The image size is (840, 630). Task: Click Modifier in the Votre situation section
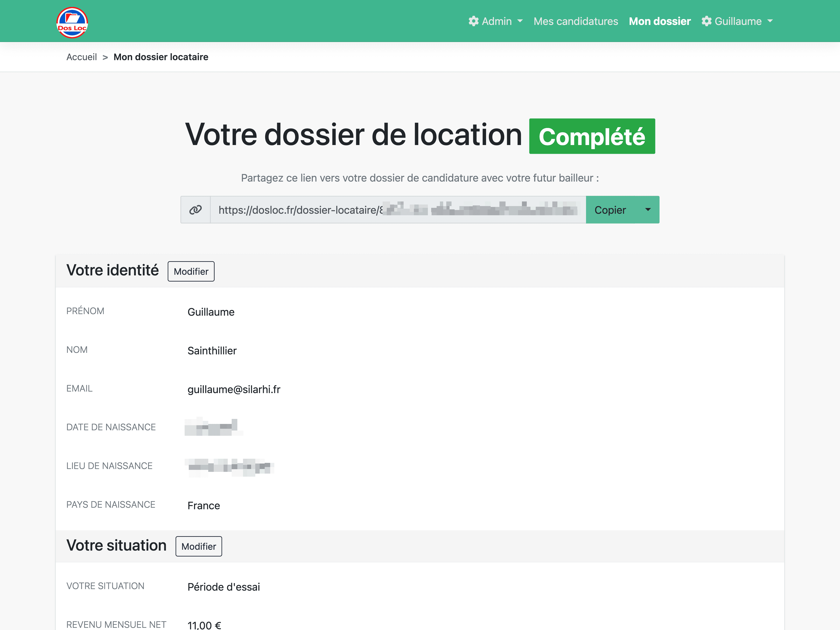[198, 546]
